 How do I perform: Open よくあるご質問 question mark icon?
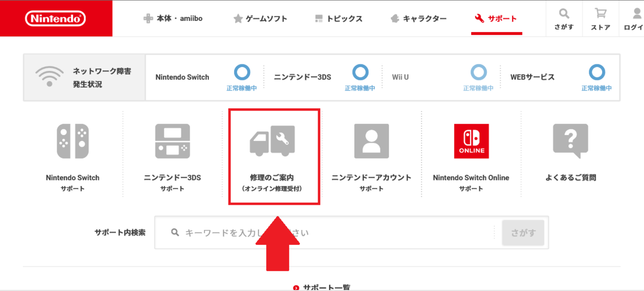point(570,141)
